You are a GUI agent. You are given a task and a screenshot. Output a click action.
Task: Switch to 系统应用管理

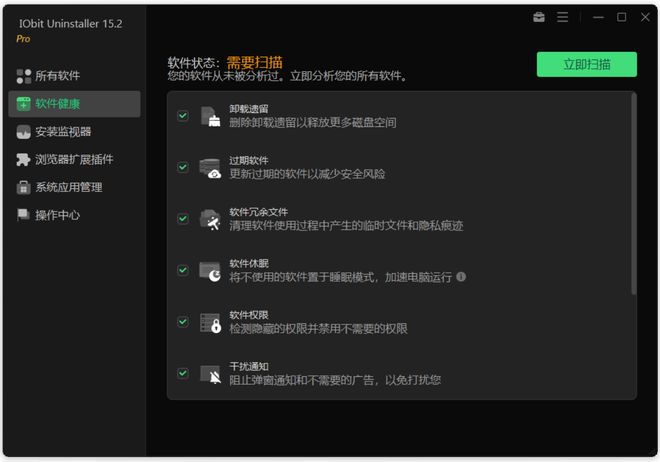tap(75, 187)
